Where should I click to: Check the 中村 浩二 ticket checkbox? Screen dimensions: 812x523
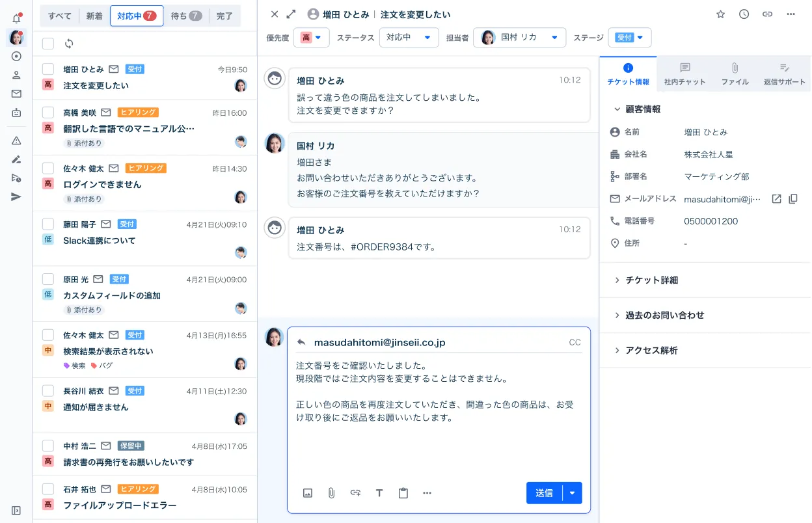48,446
